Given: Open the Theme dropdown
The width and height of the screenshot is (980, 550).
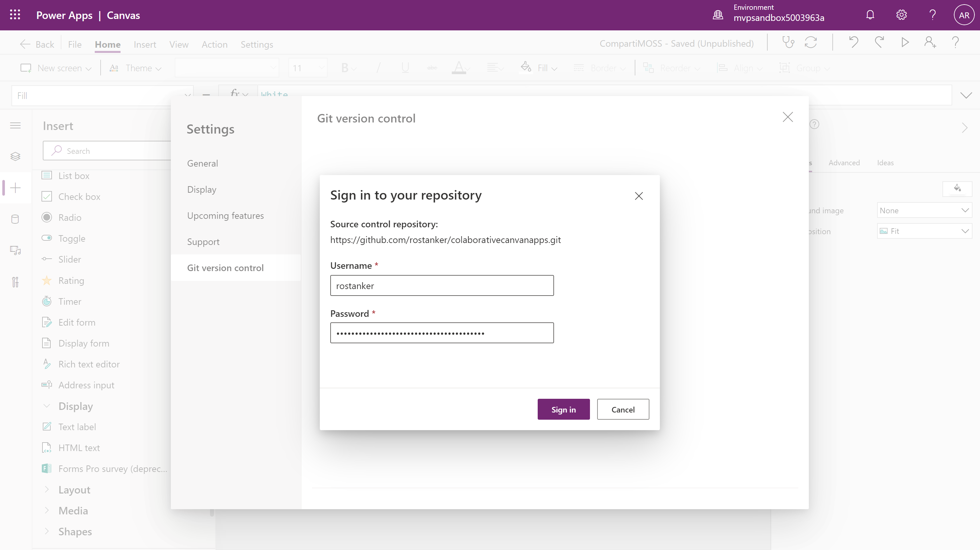Looking at the screenshot, I should [x=136, y=68].
